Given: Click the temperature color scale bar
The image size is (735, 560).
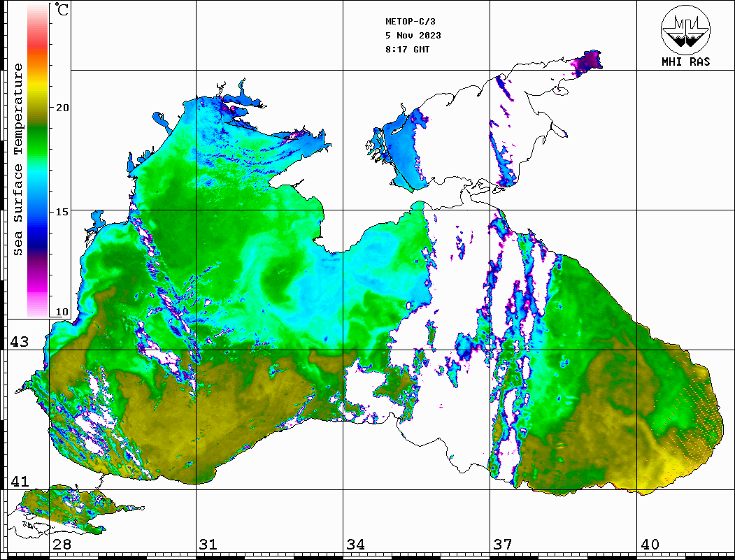Looking at the screenshot, I should pyautogui.click(x=38, y=160).
